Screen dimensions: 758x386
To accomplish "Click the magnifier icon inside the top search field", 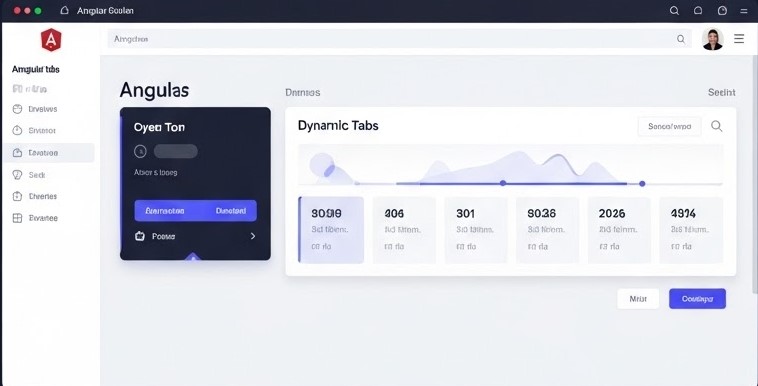I will [x=681, y=39].
